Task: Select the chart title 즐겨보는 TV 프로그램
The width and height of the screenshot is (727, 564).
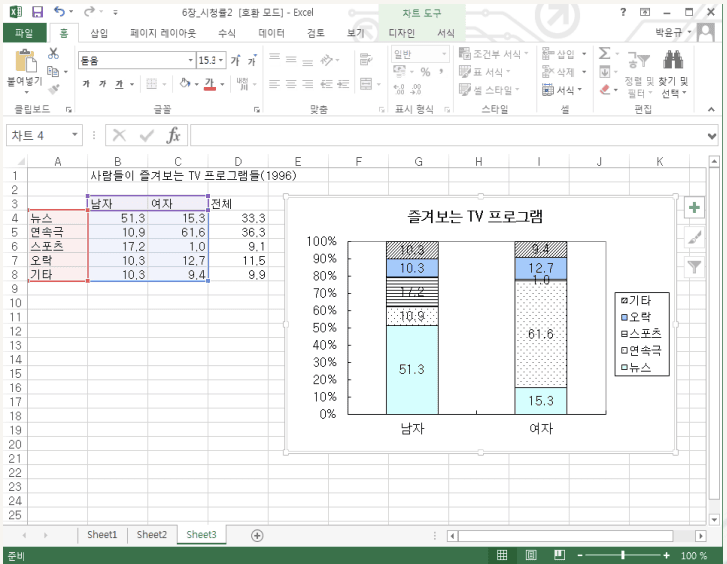Action: point(480,217)
